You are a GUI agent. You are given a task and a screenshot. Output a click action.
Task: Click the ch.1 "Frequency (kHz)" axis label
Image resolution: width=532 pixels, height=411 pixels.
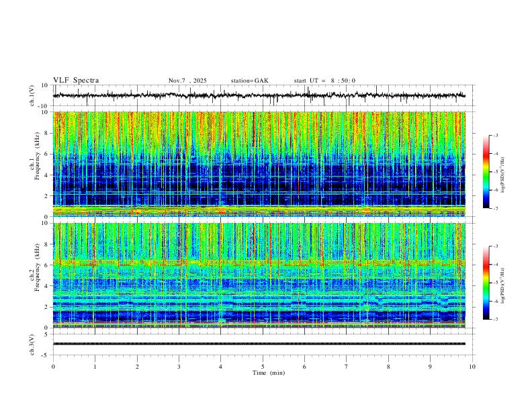point(38,156)
